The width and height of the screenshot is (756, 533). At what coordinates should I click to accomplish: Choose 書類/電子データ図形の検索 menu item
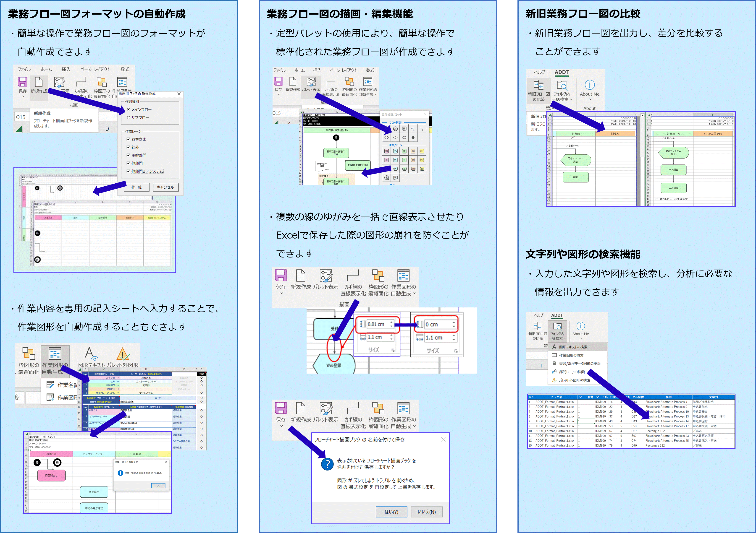pos(577,364)
